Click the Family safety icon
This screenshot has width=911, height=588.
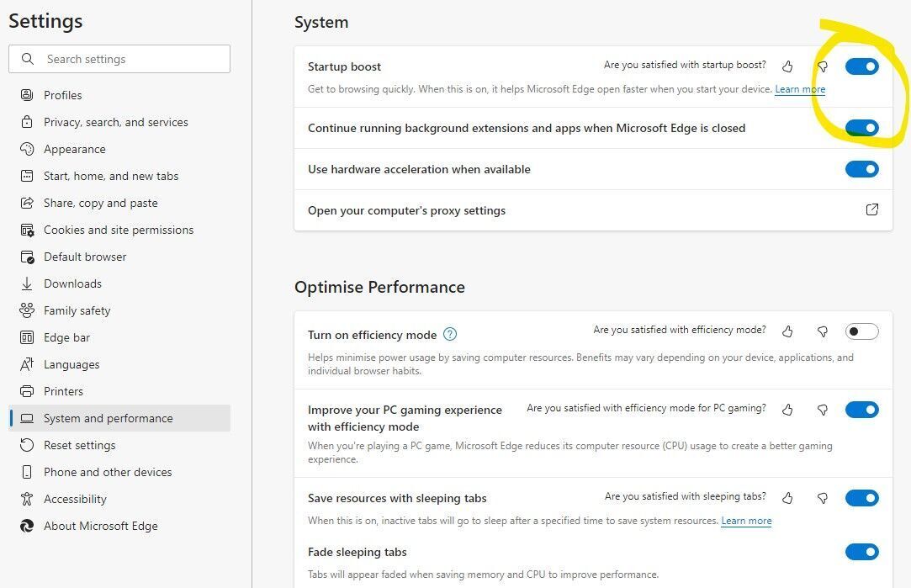coord(27,310)
